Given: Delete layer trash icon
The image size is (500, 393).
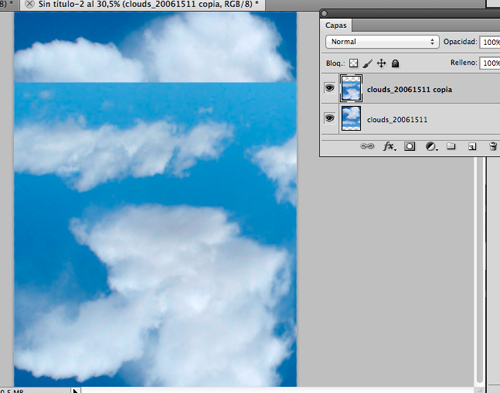Looking at the screenshot, I should point(493,146).
